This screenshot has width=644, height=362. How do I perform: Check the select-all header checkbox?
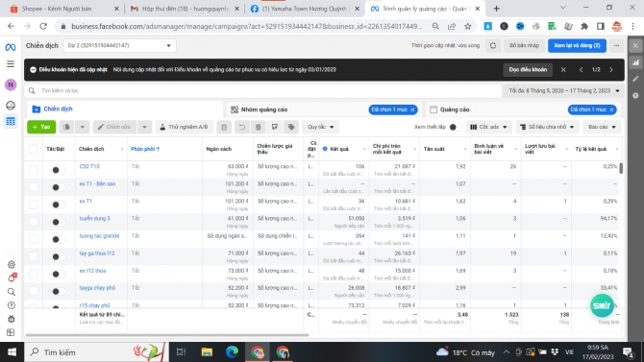(x=34, y=150)
